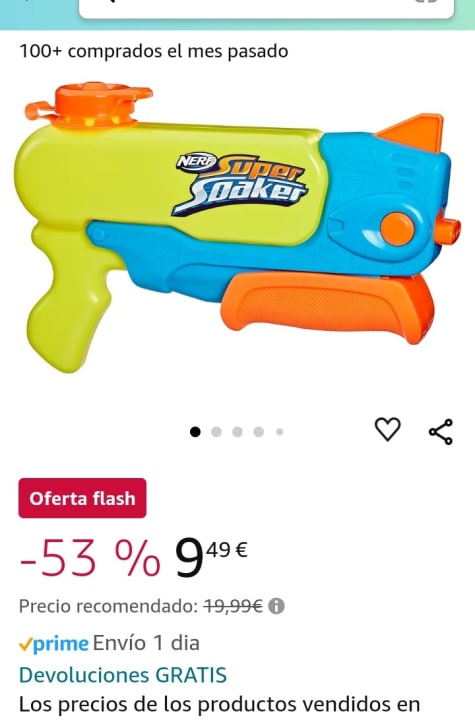475x720 pixels.
Task: Tap the Nerf Super Soaker logo on image
Action: point(241,184)
